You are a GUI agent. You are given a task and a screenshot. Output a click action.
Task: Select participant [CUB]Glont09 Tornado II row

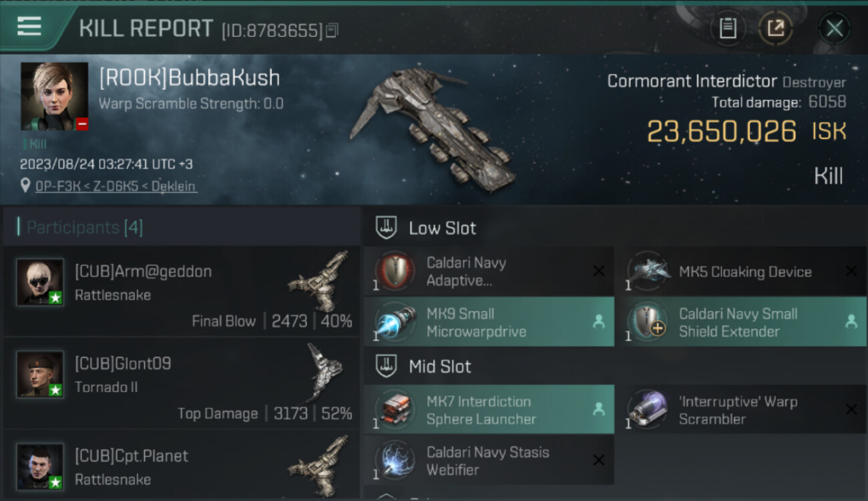(182, 383)
